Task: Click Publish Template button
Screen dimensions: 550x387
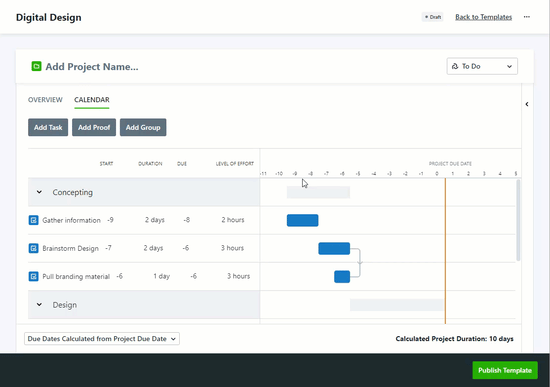Action: [505, 370]
